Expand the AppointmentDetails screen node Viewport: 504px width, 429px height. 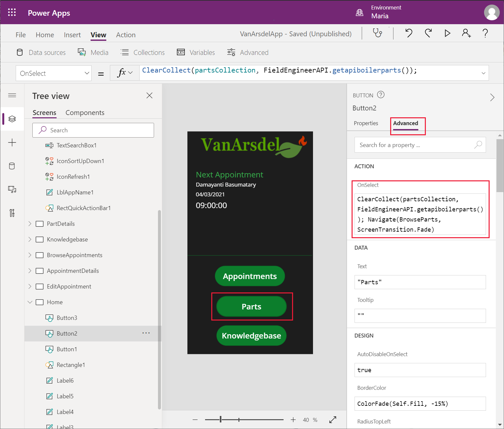click(x=30, y=271)
